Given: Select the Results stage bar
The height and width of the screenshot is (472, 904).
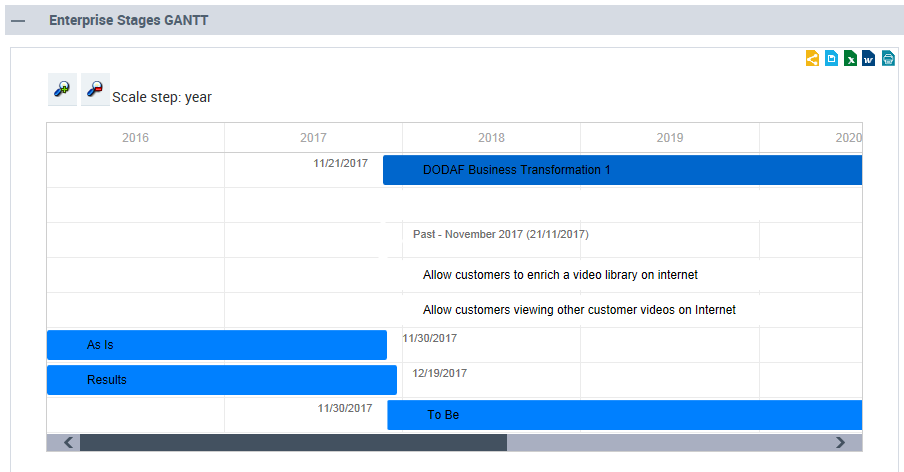Looking at the screenshot, I should [221, 380].
